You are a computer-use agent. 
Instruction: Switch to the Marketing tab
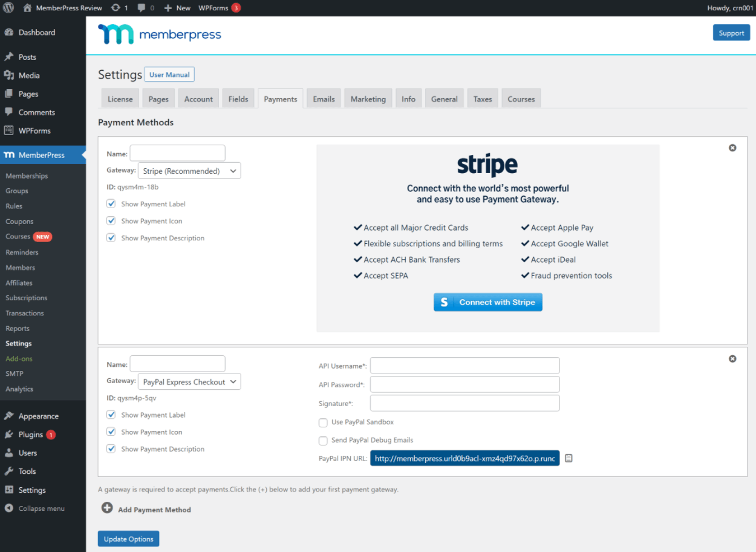368,99
